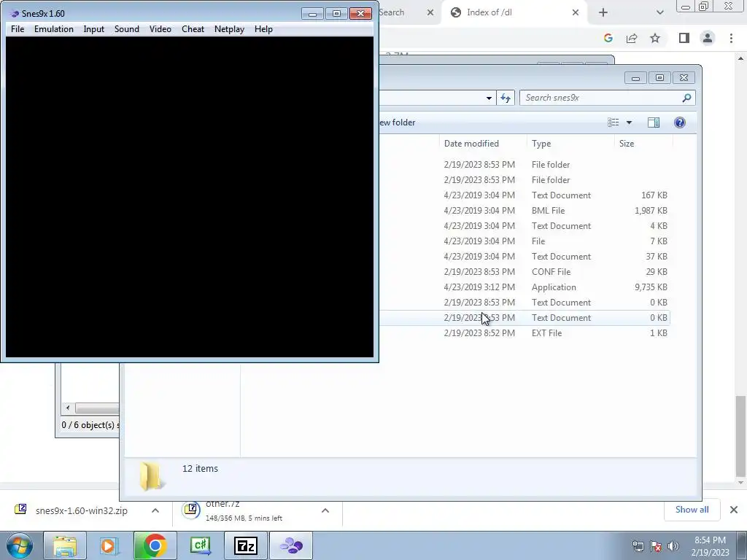The height and width of the screenshot is (560, 747).
Task: Click the network tray icon
Action: 638,547
